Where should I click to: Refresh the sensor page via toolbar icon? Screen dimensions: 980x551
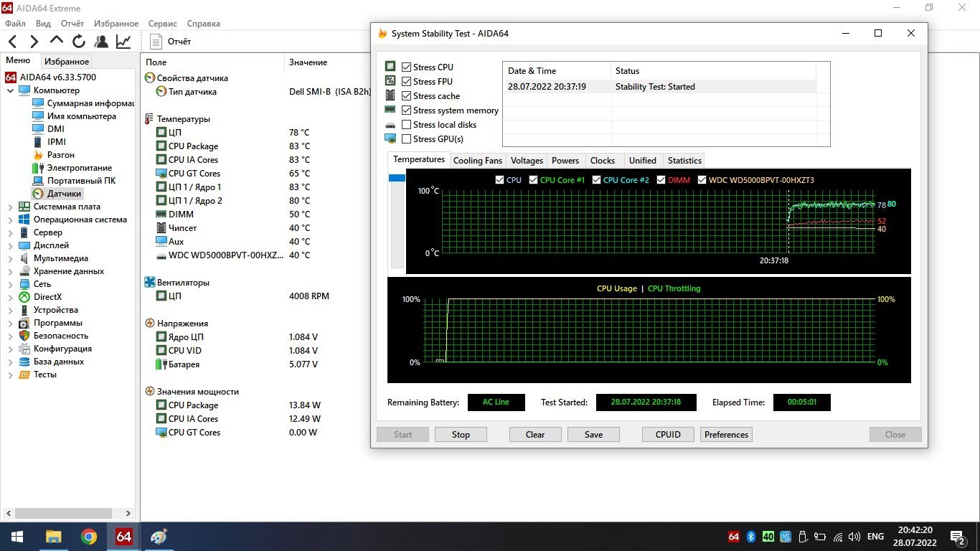[x=79, y=42]
